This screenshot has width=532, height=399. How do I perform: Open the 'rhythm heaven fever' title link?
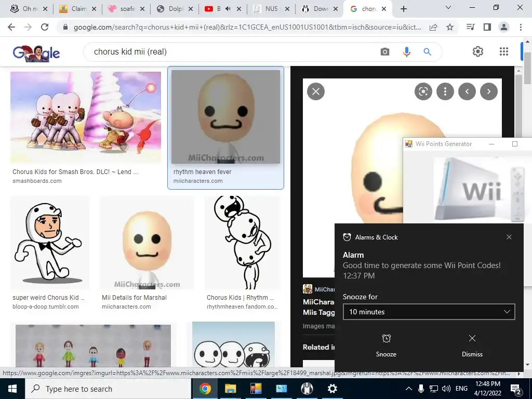202,171
